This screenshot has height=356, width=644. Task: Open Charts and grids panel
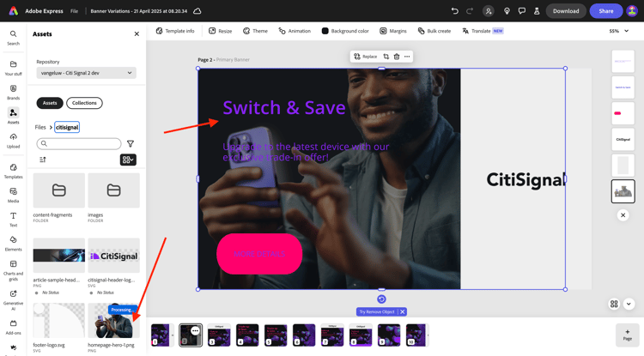[13, 270]
